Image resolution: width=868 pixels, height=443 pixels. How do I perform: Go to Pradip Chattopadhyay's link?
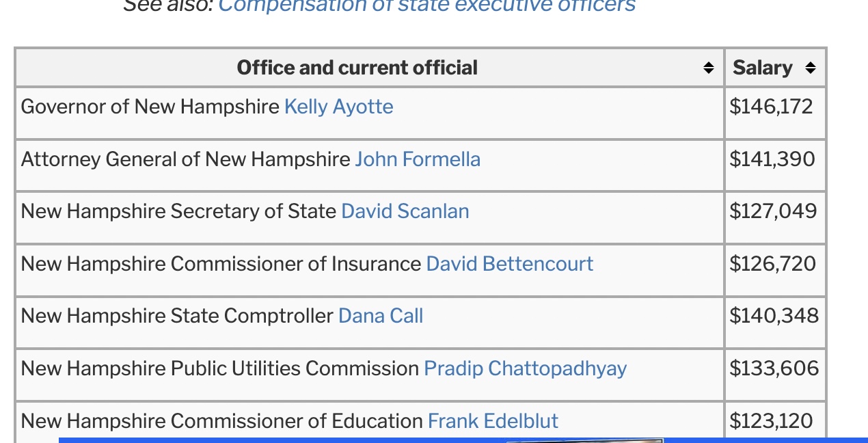tap(525, 368)
